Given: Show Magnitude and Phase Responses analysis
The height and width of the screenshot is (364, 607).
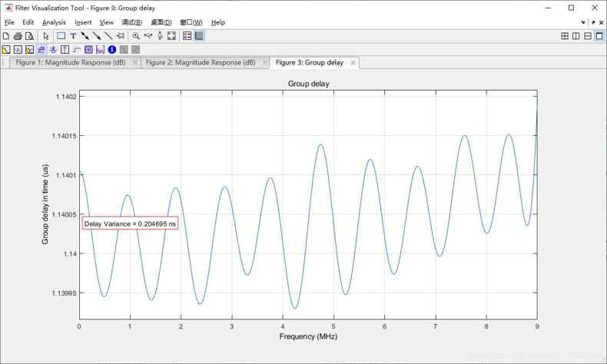Looking at the screenshot, I should (29, 49).
